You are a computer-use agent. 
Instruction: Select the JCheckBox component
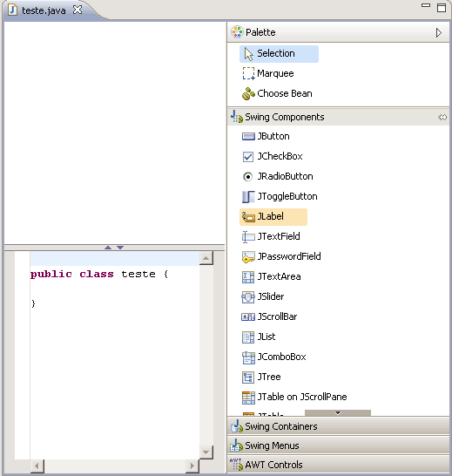click(x=272, y=156)
